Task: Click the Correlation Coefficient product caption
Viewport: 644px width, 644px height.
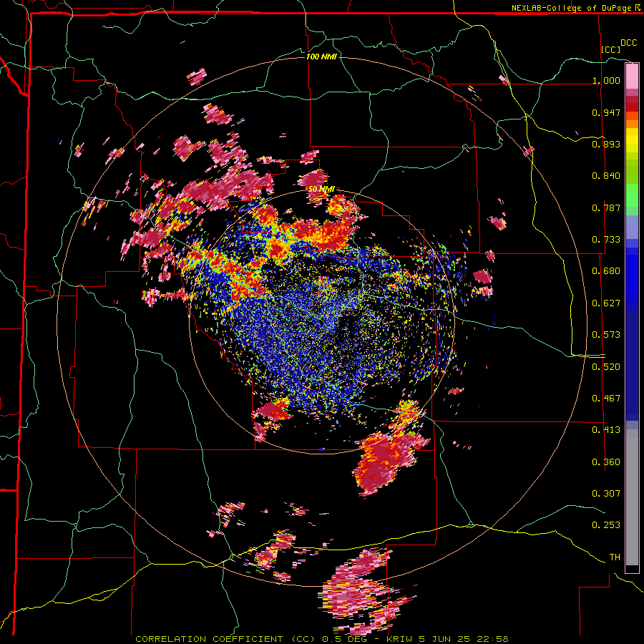Action: pos(322,639)
